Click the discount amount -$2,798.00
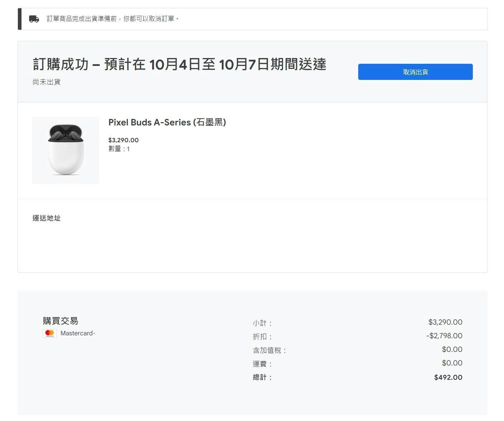The height and width of the screenshot is (421, 504). click(x=444, y=336)
